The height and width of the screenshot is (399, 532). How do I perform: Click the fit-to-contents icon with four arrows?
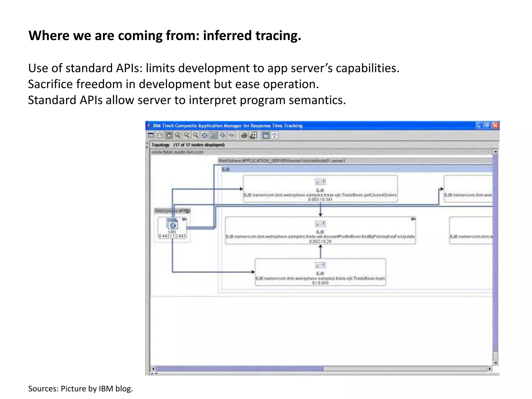click(205, 135)
